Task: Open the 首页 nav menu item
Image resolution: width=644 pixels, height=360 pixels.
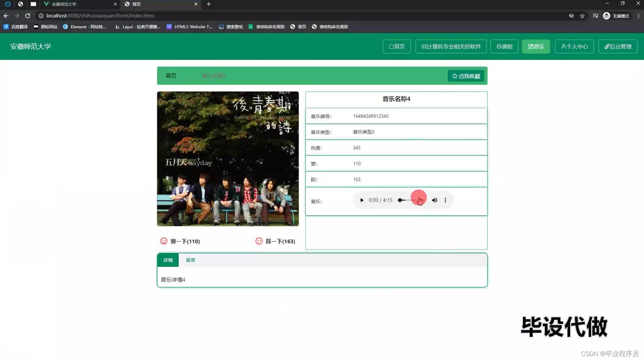Action: pos(396,46)
